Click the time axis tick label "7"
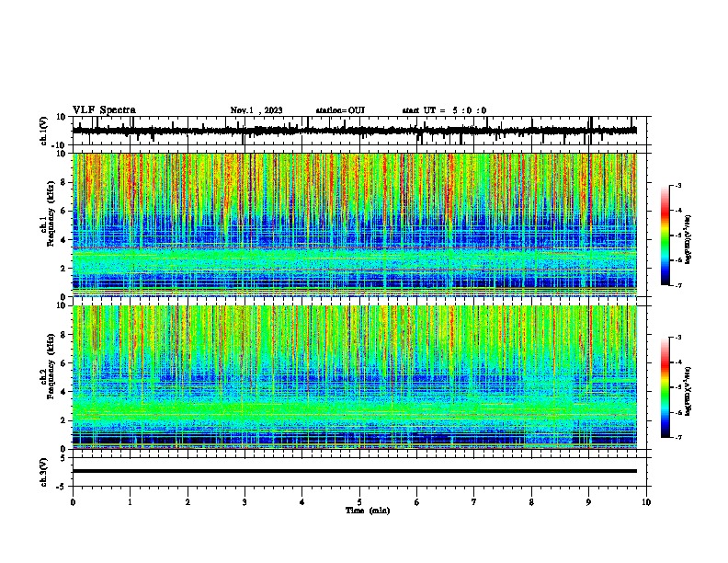Screen dimensions: 728x563 coord(474,502)
